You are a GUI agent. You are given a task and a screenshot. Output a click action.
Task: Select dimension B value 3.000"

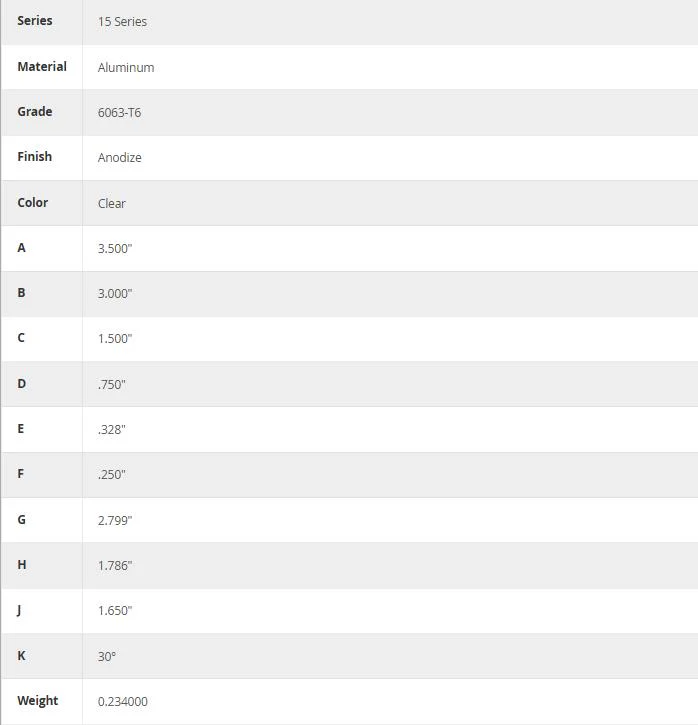tap(115, 294)
